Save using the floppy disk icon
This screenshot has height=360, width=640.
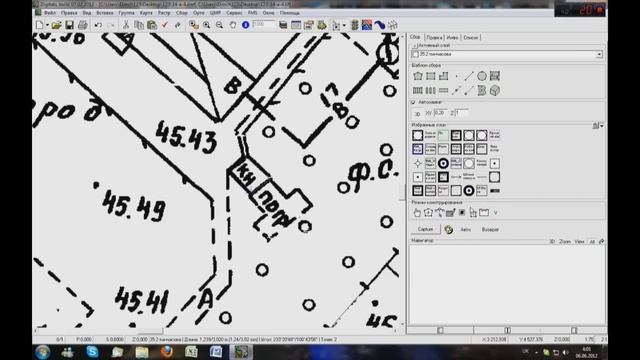tap(69, 25)
